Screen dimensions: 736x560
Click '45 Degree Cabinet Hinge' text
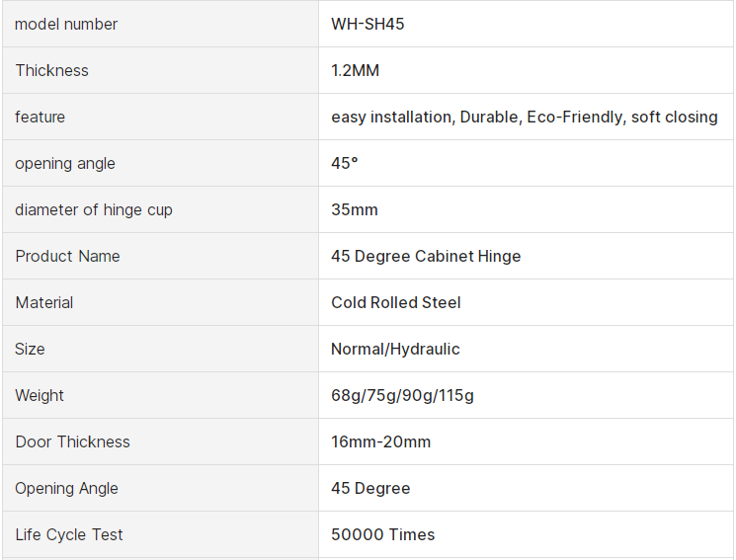point(426,256)
